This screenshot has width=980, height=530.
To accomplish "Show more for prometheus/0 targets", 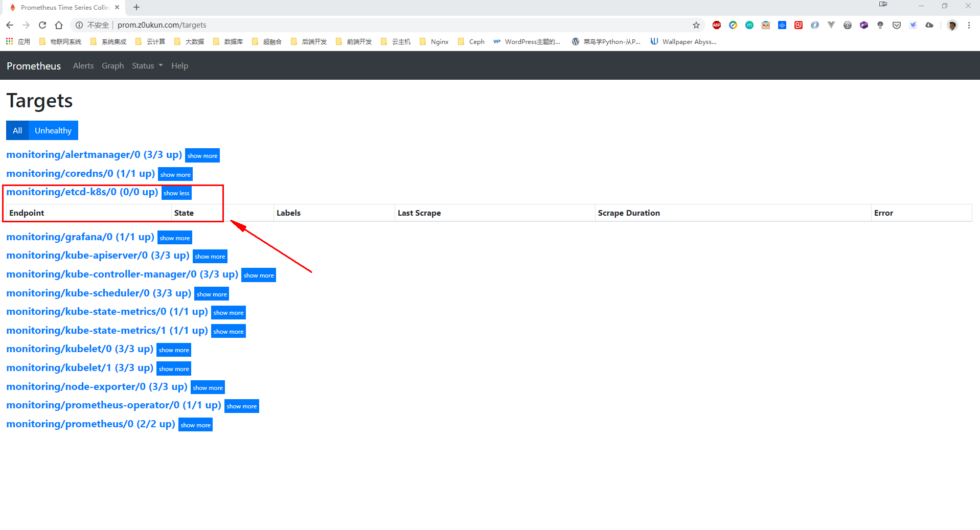I will pyautogui.click(x=196, y=425).
